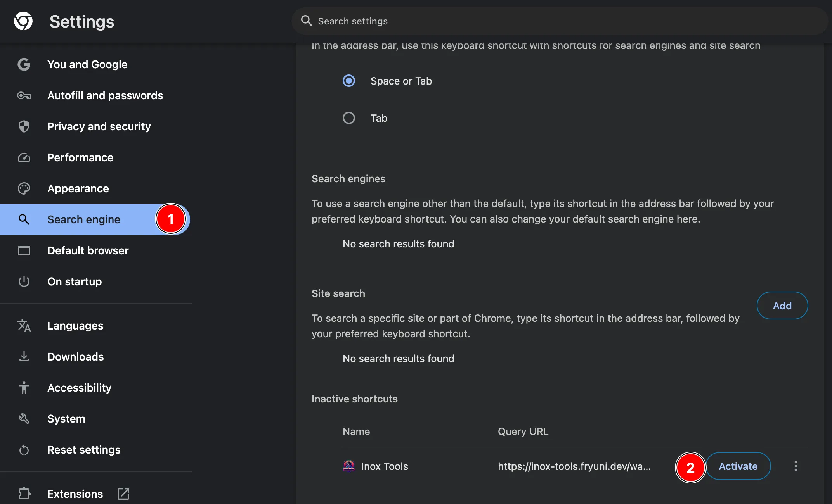Click the Performance gauge icon
This screenshot has width=832, height=504.
tap(24, 157)
